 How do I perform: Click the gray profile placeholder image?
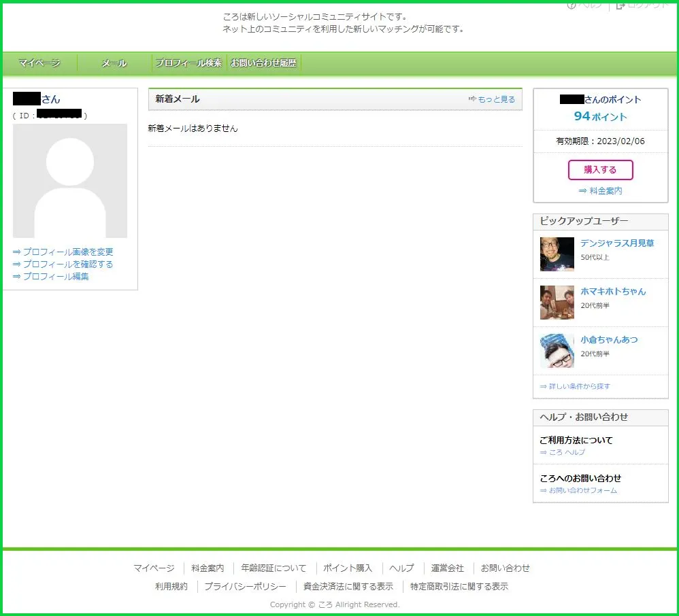(x=70, y=180)
